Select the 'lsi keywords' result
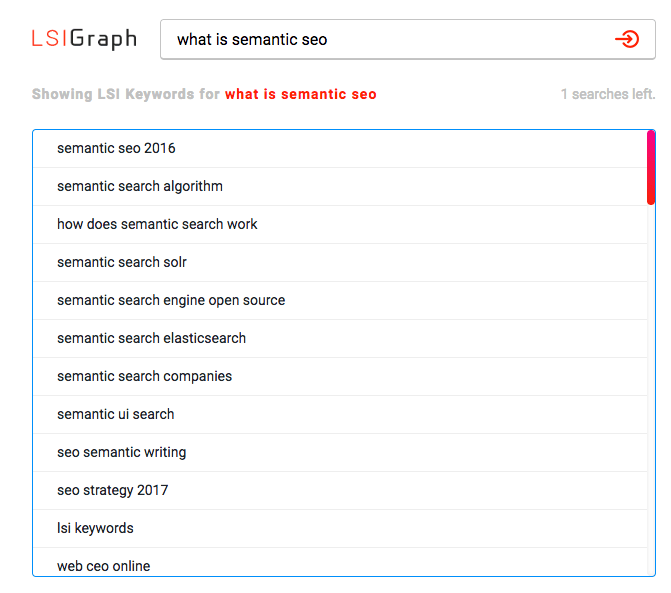Screen dimensions: 671x593 95,528
